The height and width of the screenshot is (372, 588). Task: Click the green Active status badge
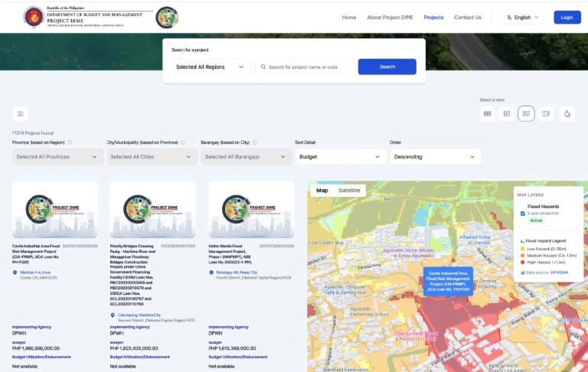tap(536, 220)
